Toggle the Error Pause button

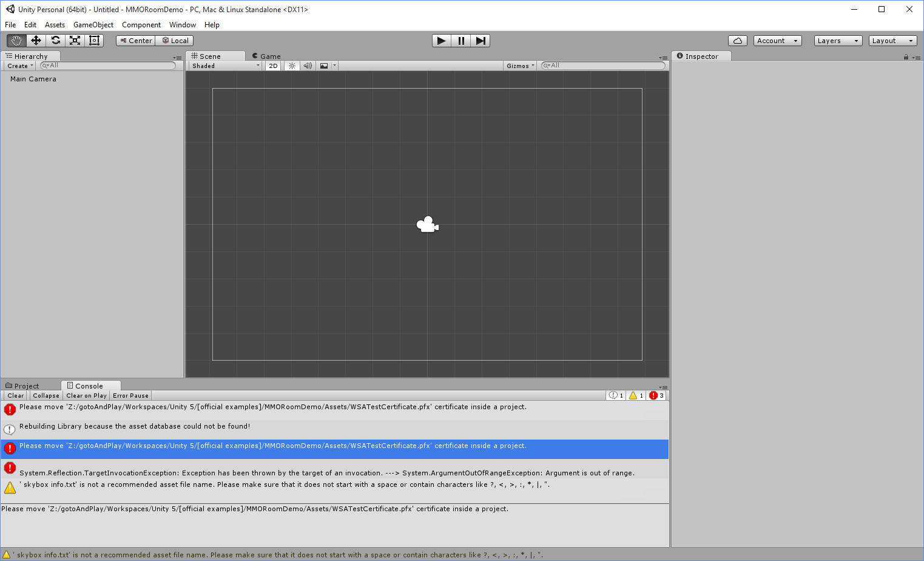tap(130, 395)
